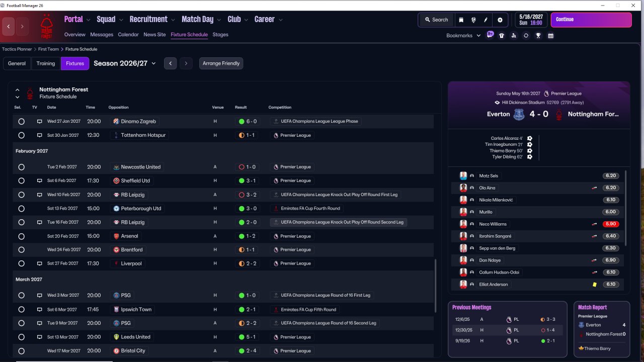This screenshot has height=362, width=644.
Task: Click the player ratings list scrollbar
Action: 626,208
